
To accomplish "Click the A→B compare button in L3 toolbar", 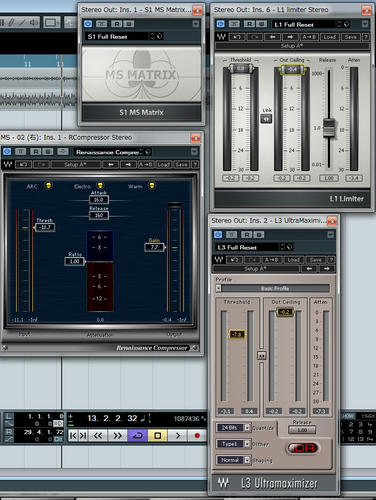I will pyautogui.click(x=272, y=260).
